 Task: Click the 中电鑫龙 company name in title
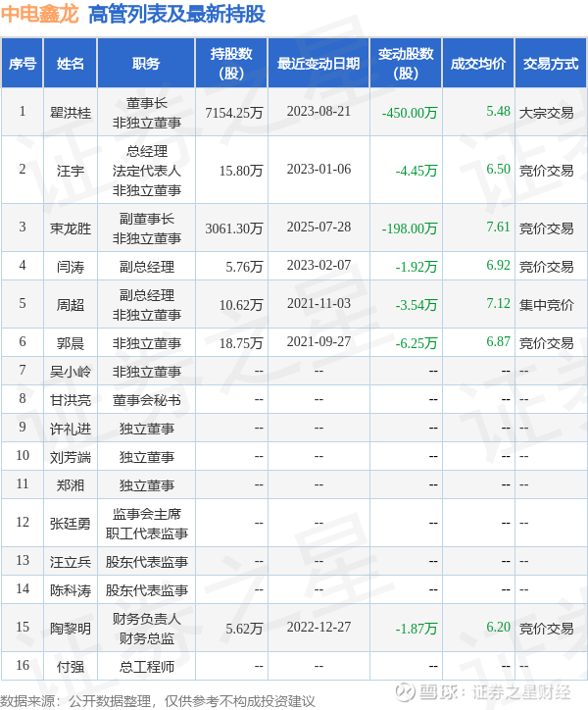[x=40, y=14]
